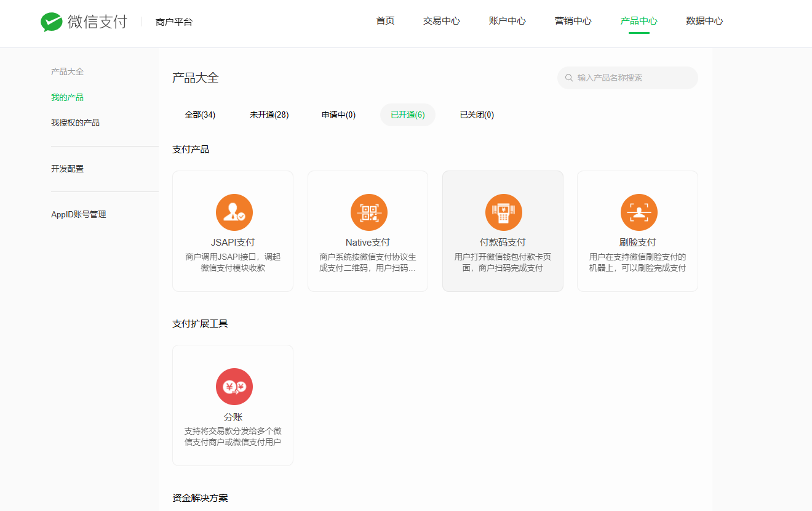Open 营销中心 in the top navigation
812x511 pixels.
click(x=573, y=21)
